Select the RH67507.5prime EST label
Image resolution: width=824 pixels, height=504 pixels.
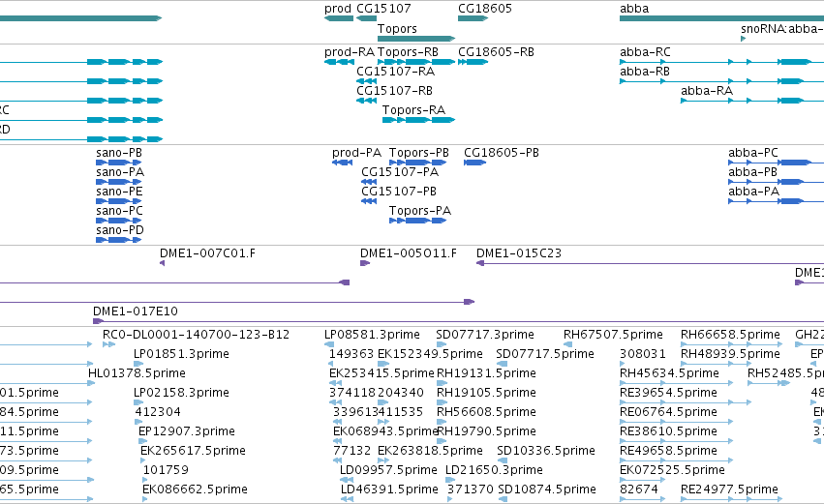[x=613, y=335]
